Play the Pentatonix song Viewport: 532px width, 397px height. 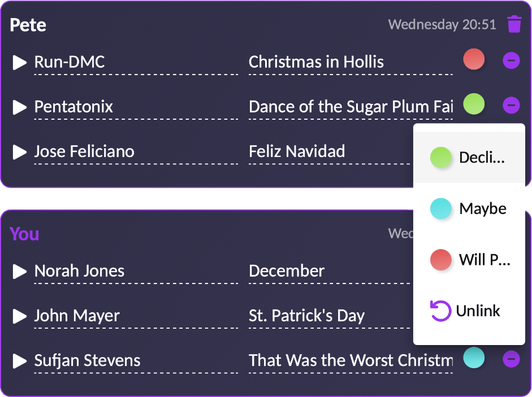point(20,107)
